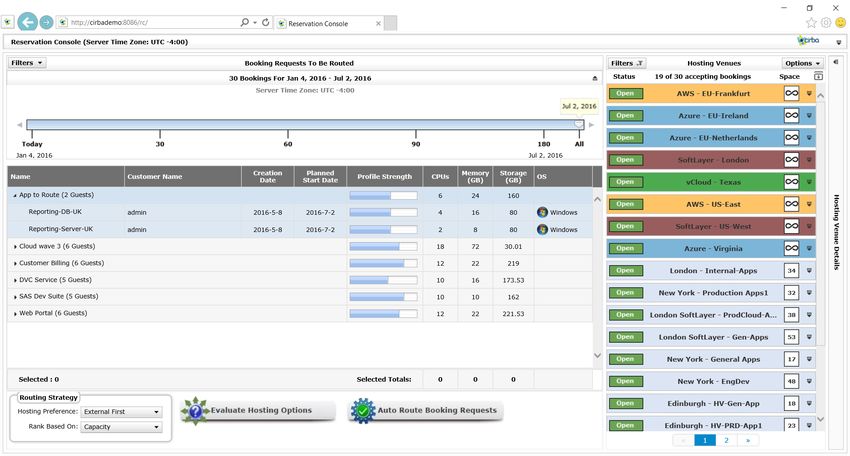Viewport: 850px width, 456px height.
Task: Click infinity space icon for Azure - Virginia
Action: click(791, 248)
